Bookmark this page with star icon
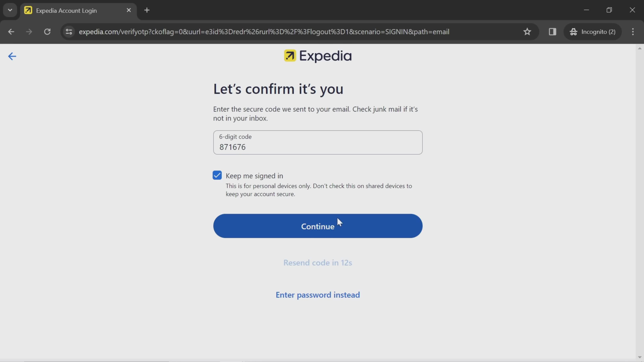The width and height of the screenshot is (644, 362). 527,32
